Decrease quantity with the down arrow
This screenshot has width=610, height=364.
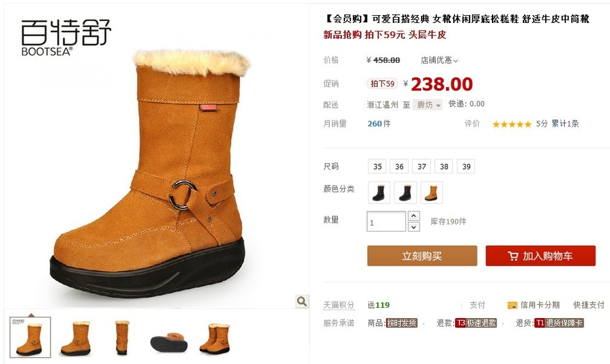[x=413, y=226]
